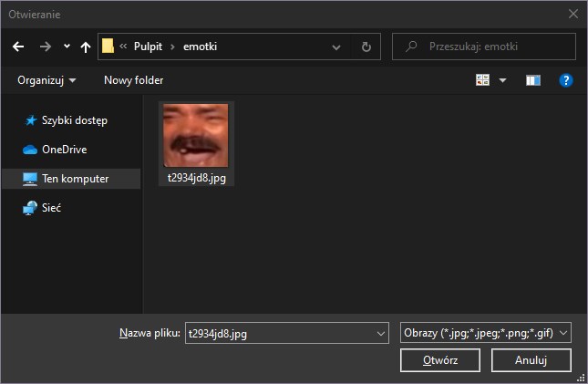Select the t2934jd8.jpg thumbnail
Image resolution: width=588 pixels, height=384 pixels.
click(x=196, y=135)
